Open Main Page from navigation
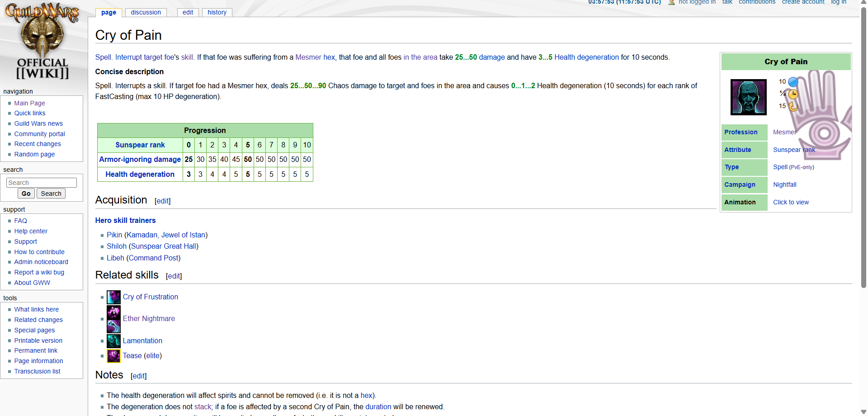The height and width of the screenshot is (416, 868). point(29,103)
